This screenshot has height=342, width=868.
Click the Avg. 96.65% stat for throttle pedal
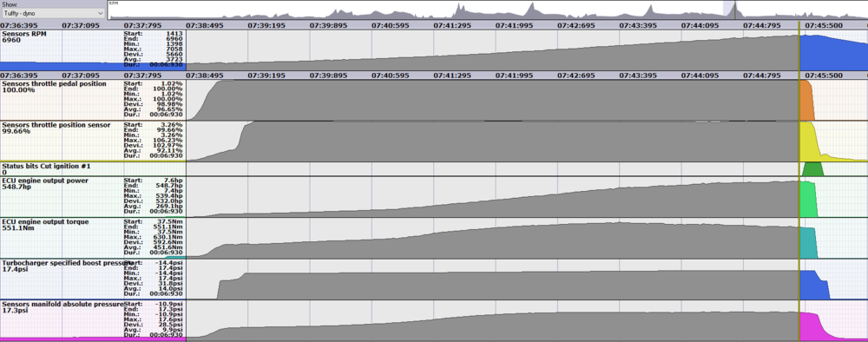[154, 109]
